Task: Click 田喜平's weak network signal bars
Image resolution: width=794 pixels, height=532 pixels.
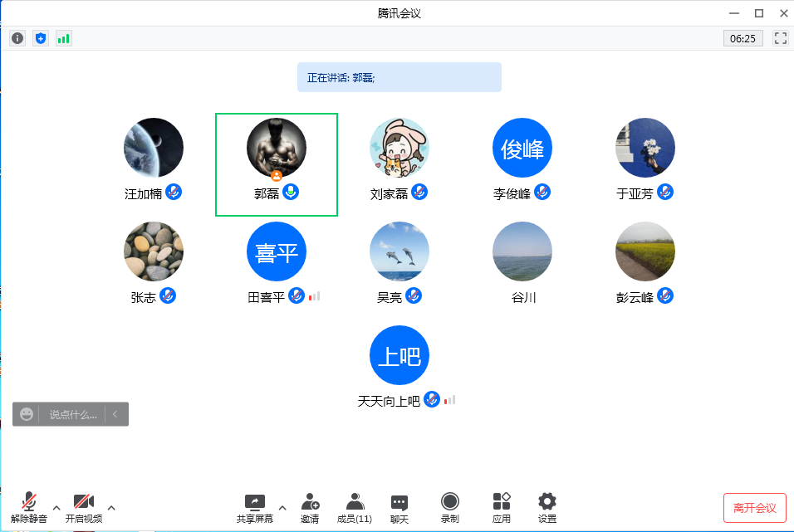Action: [x=315, y=296]
